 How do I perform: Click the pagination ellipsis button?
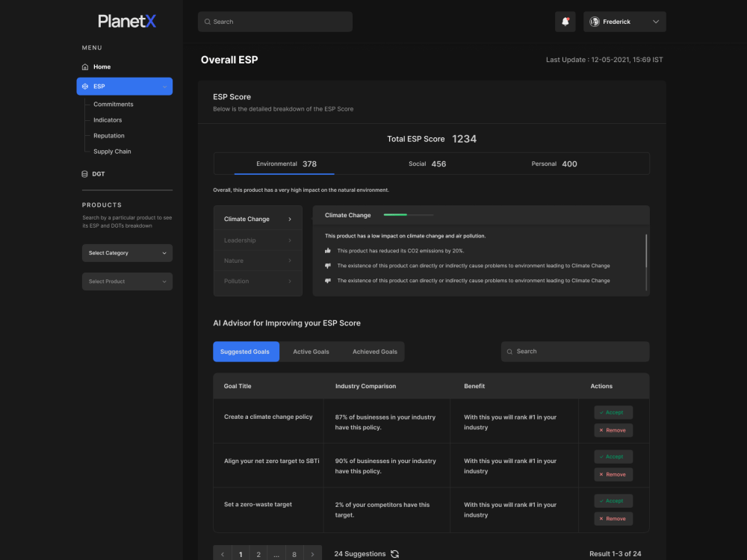point(276,554)
